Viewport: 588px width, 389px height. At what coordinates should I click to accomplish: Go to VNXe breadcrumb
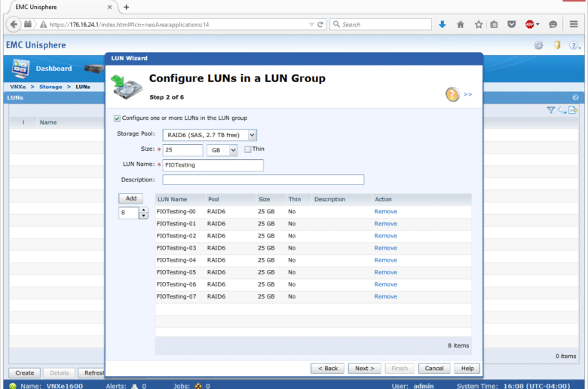18,87
